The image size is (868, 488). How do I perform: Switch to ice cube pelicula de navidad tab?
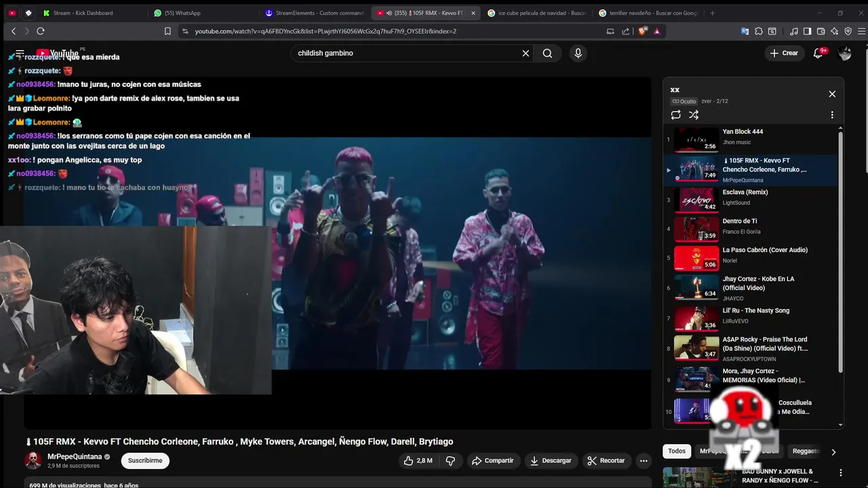pos(536,13)
